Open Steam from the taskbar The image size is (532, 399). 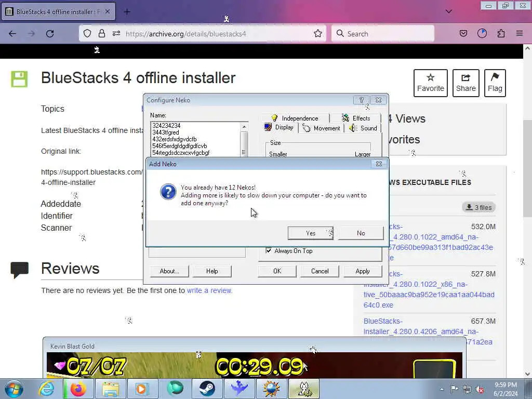click(207, 389)
